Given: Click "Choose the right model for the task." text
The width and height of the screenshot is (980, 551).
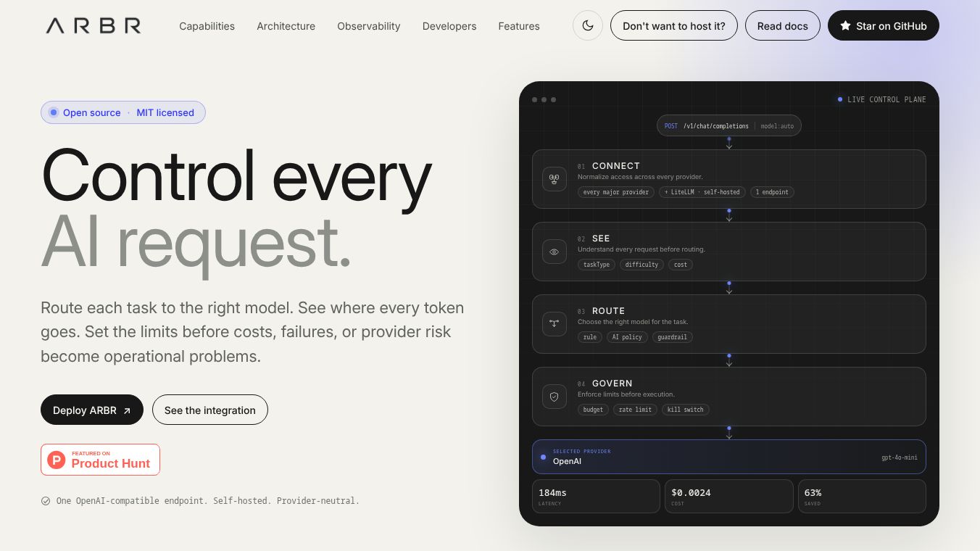Looking at the screenshot, I should (x=633, y=322).
